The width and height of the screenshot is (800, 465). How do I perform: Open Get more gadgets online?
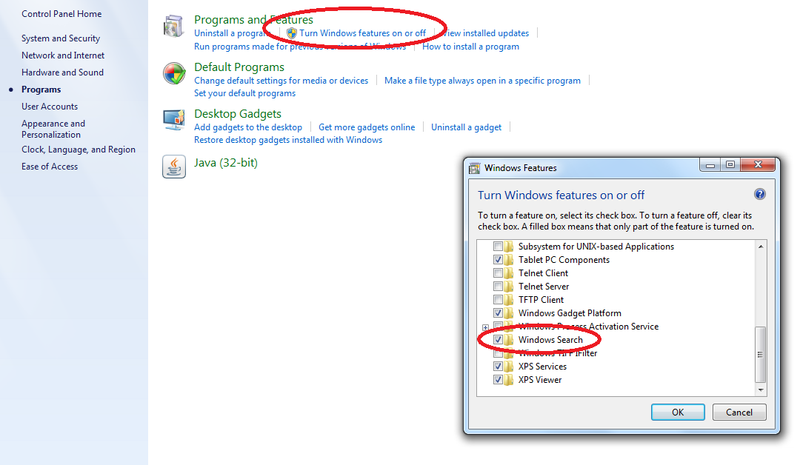point(366,127)
